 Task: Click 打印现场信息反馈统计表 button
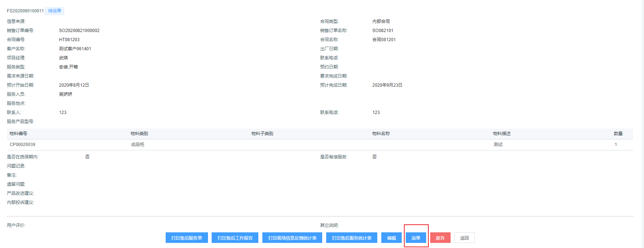(x=292, y=238)
